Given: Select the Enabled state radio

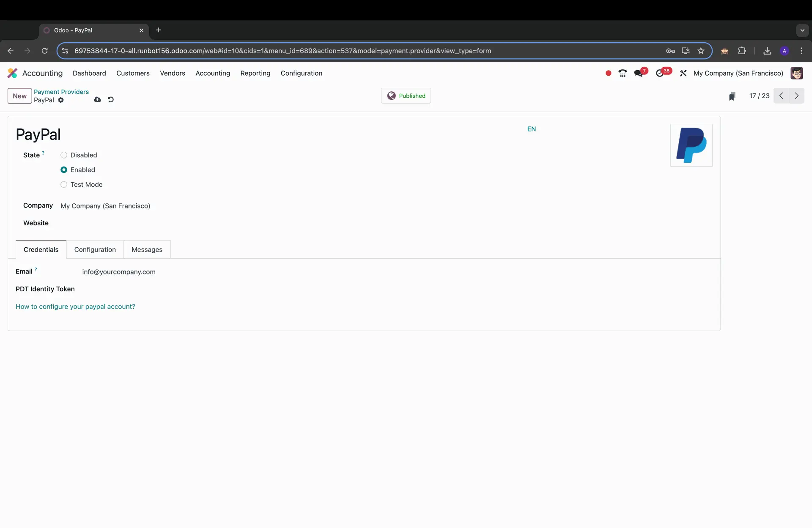Looking at the screenshot, I should 64,170.
